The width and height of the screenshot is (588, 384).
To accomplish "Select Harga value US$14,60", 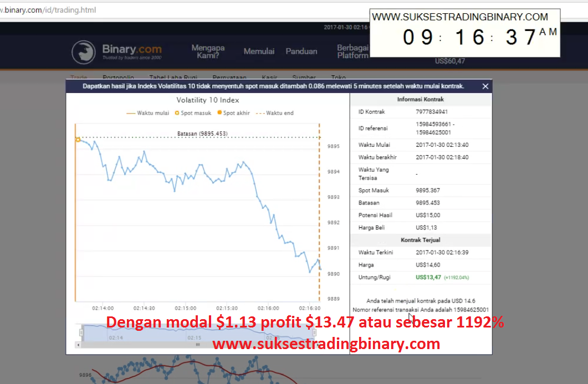I will (428, 265).
